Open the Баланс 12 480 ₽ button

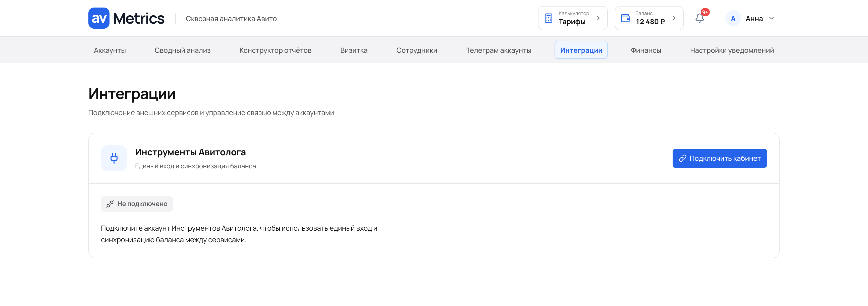[x=649, y=18]
